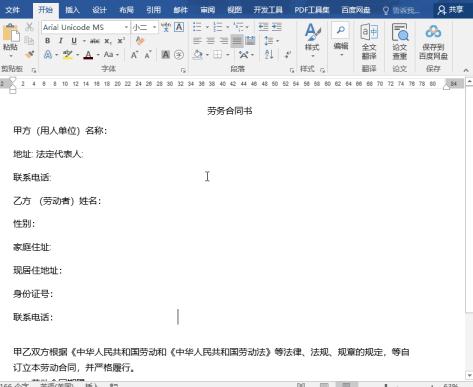Select the Format Painter brush
473x387 pixels.
pyautogui.click(x=29, y=54)
